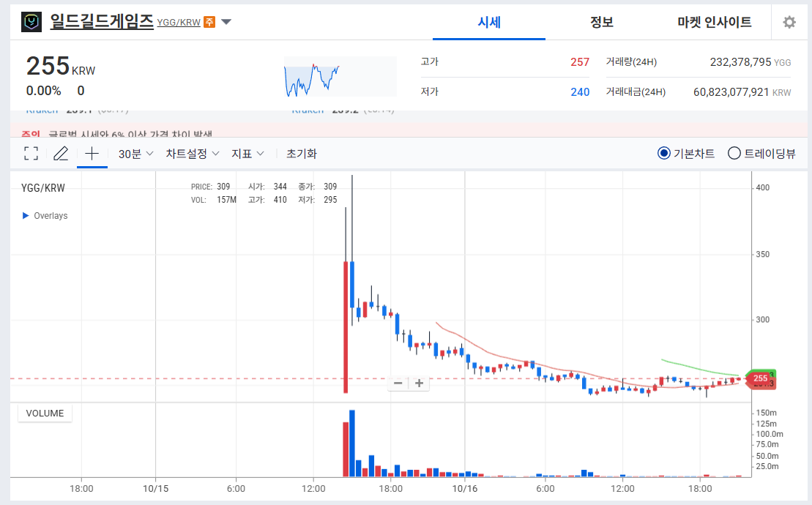Click the Yield Guild Games coin logo
The width and height of the screenshot is (812, 505).
click(31, 22)
